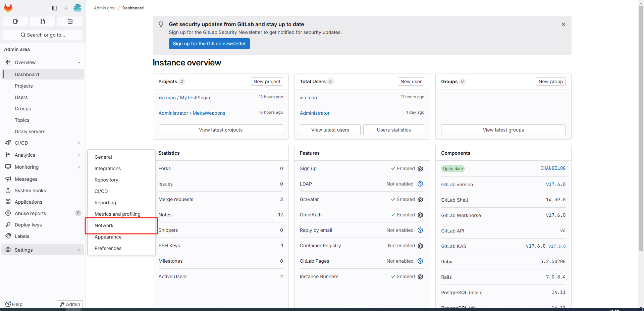Click Sign up for the GitLab newsletter
Screen dimensions: 644x311
point(209,44)
